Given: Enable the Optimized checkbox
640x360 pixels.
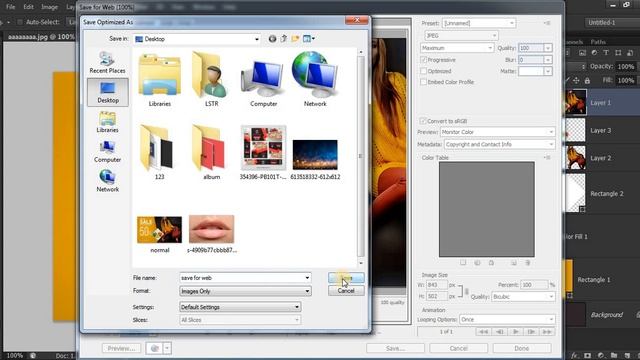Looking at the screenshot, I should coord(423,71).
